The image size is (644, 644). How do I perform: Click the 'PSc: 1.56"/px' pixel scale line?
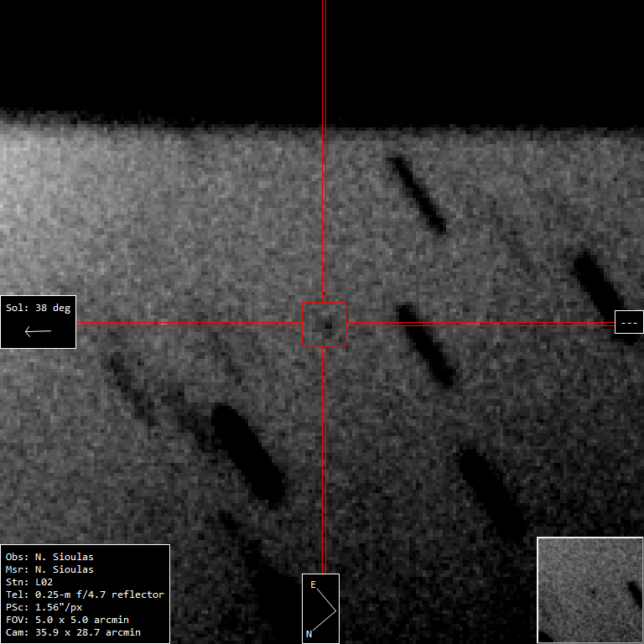point(44,607)
